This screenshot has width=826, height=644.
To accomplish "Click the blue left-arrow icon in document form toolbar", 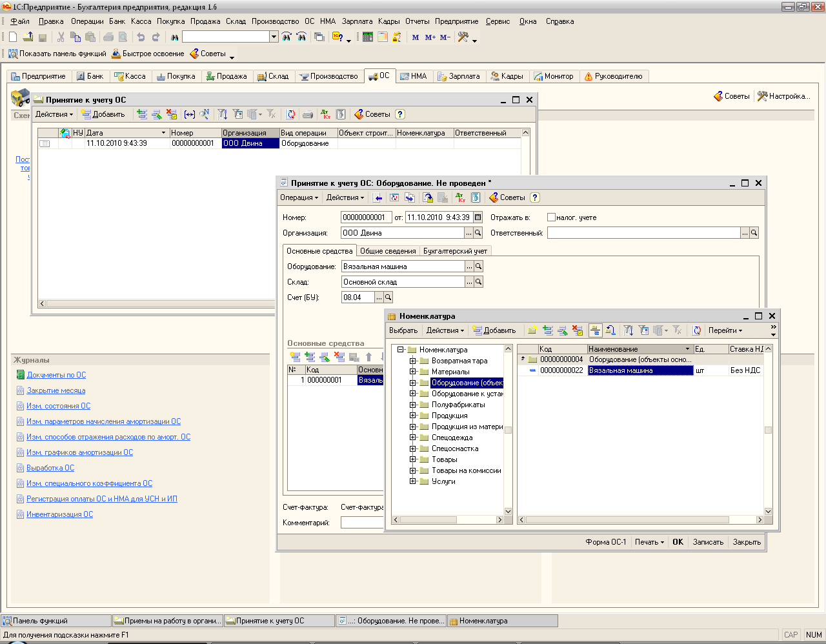I will pos(378,197).
